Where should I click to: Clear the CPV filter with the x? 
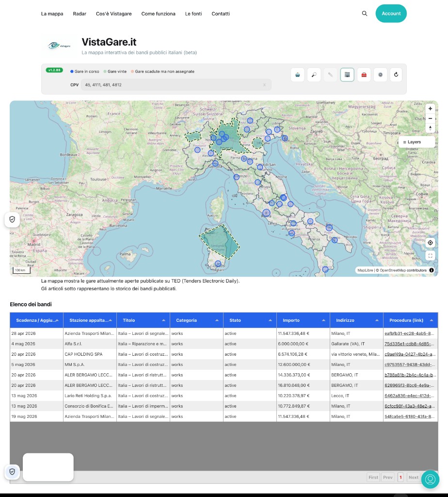tap(264, 85)
